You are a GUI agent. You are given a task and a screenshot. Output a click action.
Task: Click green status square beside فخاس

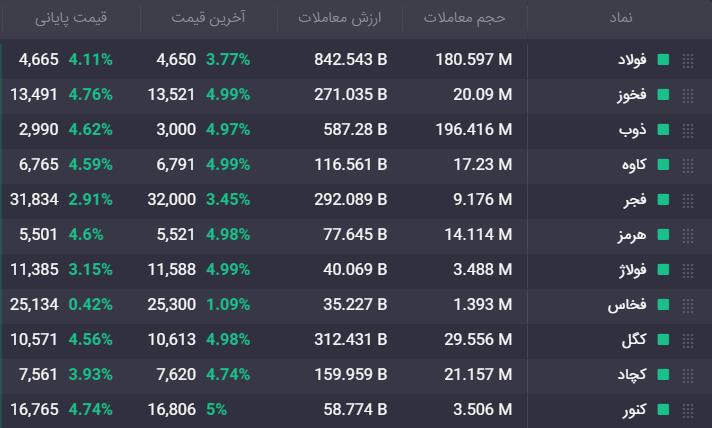point(663,305)
